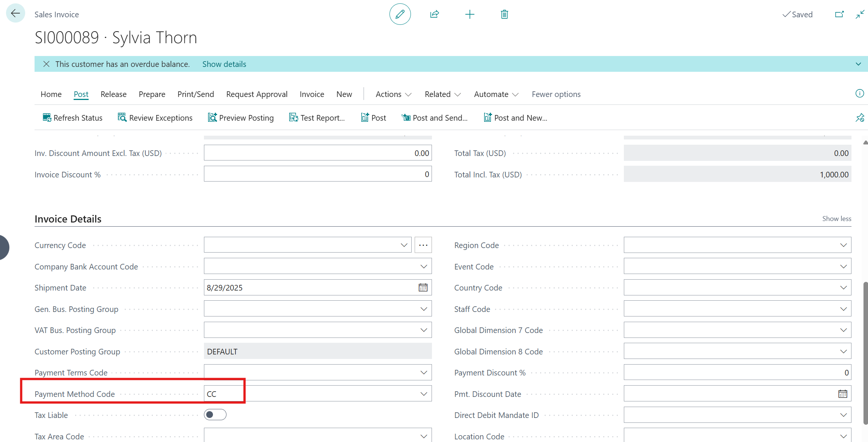Click the pin action bar icon
This screenshot has height=442, width=868.
(860, 118)
